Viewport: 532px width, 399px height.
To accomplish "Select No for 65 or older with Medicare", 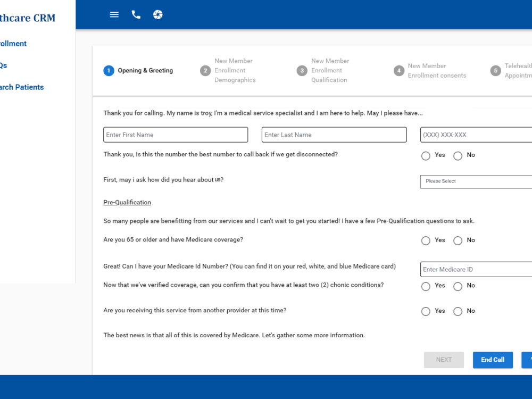I will (458, 240).
